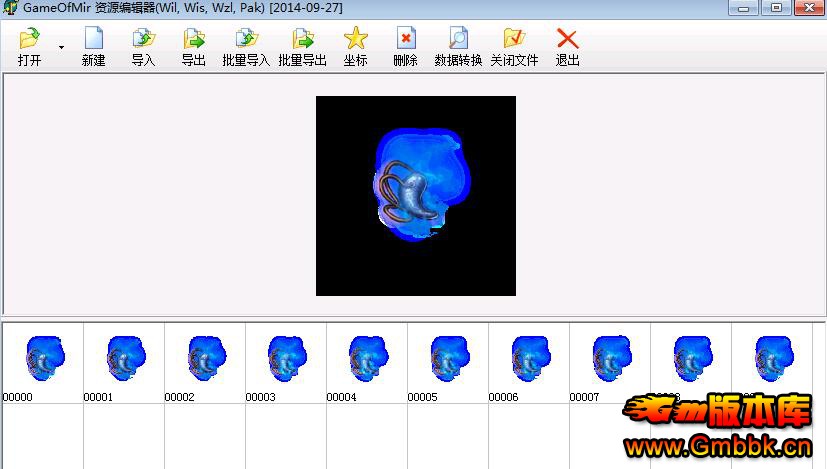Click the 新建 (New) file icon

point(93,41)
